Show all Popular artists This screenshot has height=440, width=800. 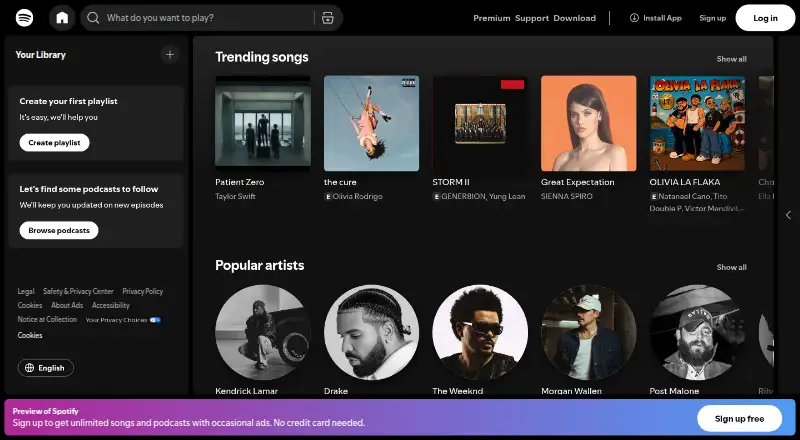coord(731,267)
